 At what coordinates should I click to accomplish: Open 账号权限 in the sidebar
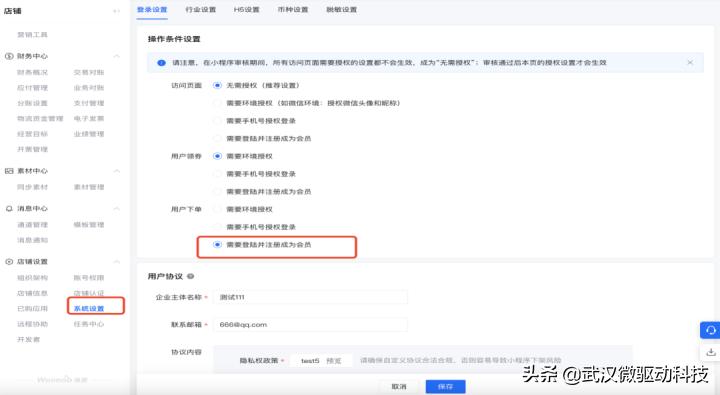[89, 278]
